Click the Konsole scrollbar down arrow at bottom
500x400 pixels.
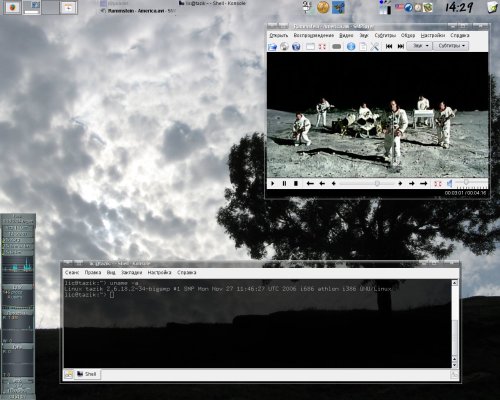pyautogui.click(x=455, y=365)
